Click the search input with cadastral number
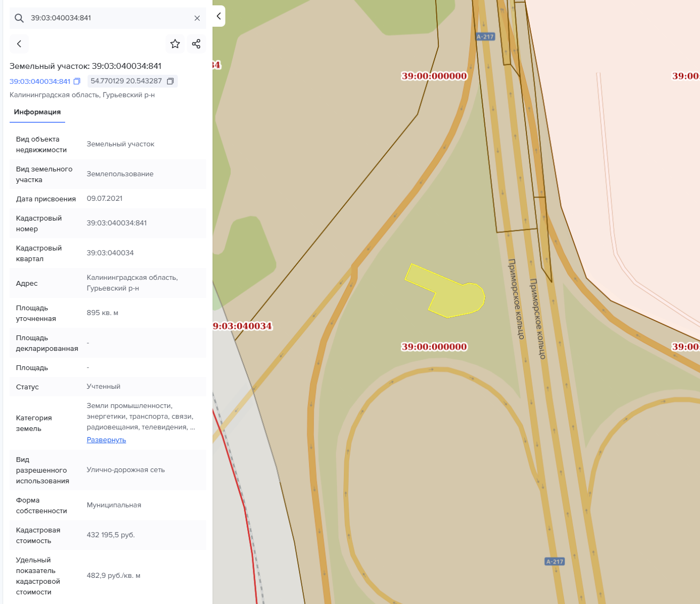Viewport: 700px width, 604px height. [107, 18]
